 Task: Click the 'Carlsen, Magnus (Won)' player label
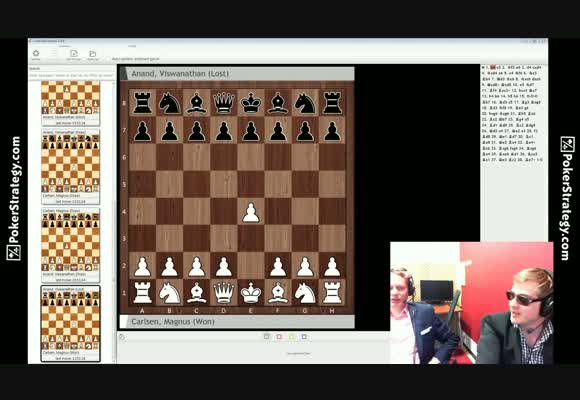click(173, 322)
